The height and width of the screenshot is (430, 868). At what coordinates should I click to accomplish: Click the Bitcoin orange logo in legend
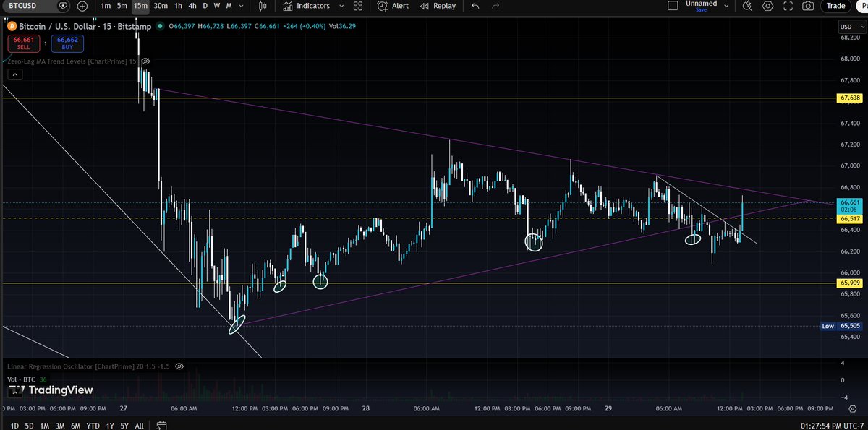[12, 27]
